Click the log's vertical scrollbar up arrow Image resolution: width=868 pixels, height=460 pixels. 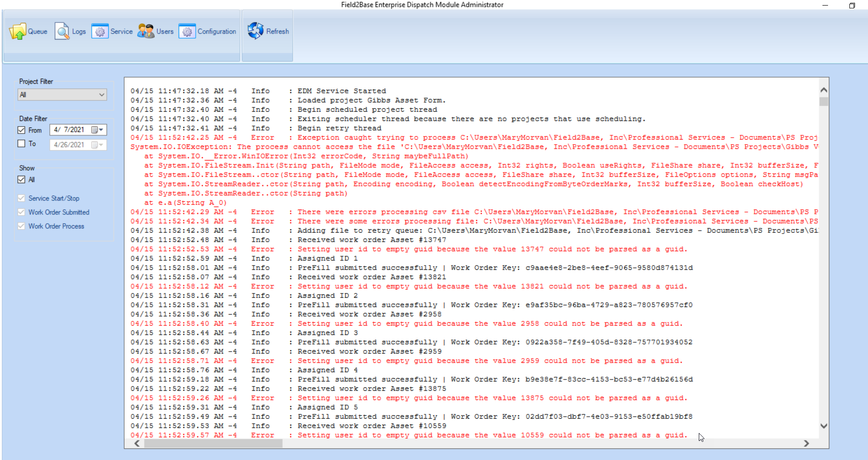(x=824, y=90)
